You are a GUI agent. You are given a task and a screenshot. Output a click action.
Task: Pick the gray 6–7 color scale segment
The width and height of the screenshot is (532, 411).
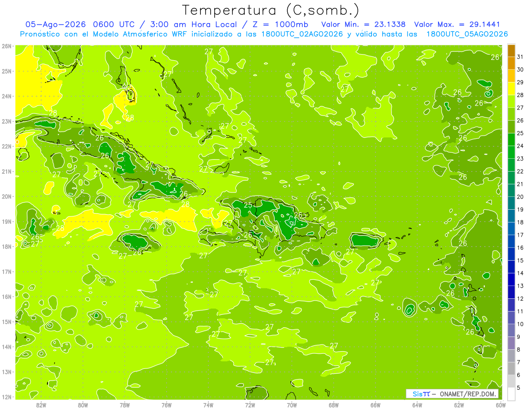511,369
